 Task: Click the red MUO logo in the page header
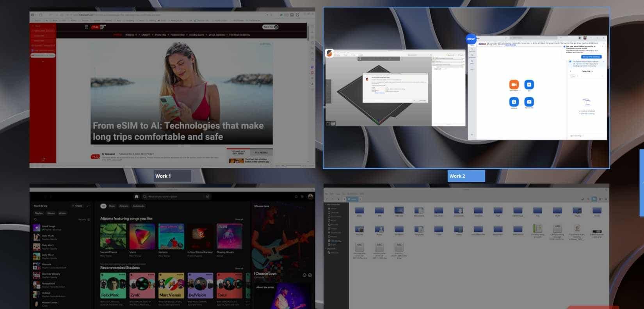pos(95,27)
